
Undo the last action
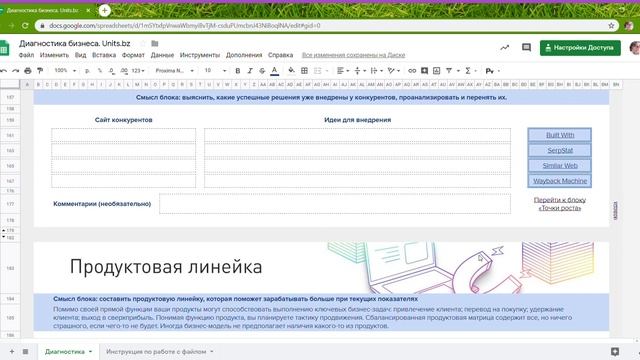4,71
